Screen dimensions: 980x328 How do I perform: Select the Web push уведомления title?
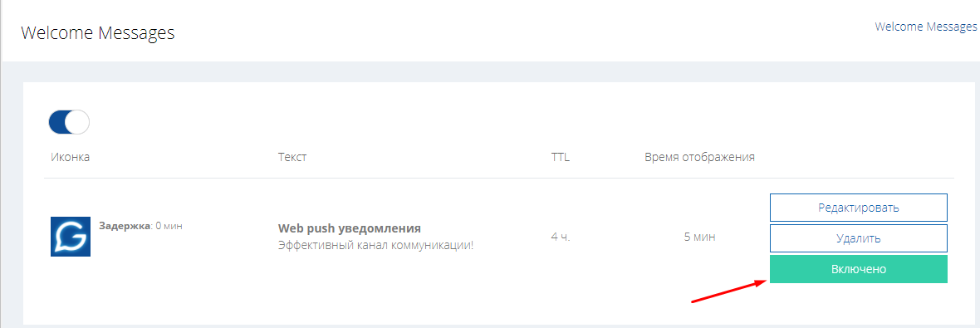pyautogui.click(x=350, y=228)
